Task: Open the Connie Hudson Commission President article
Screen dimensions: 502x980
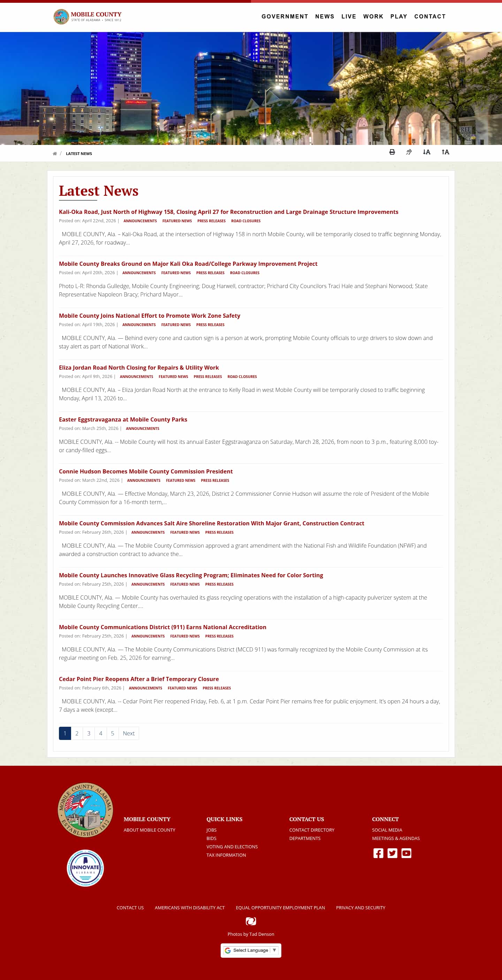Action: click(x=146, y=471)
